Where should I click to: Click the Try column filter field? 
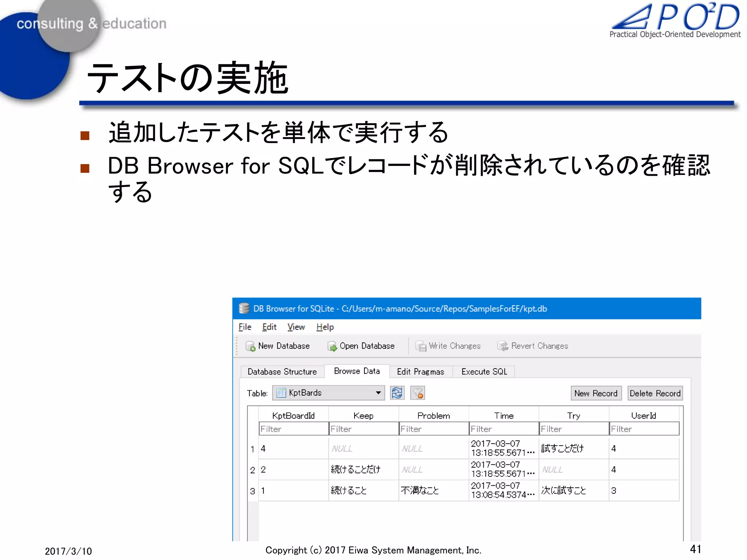[x=574, y=429]
